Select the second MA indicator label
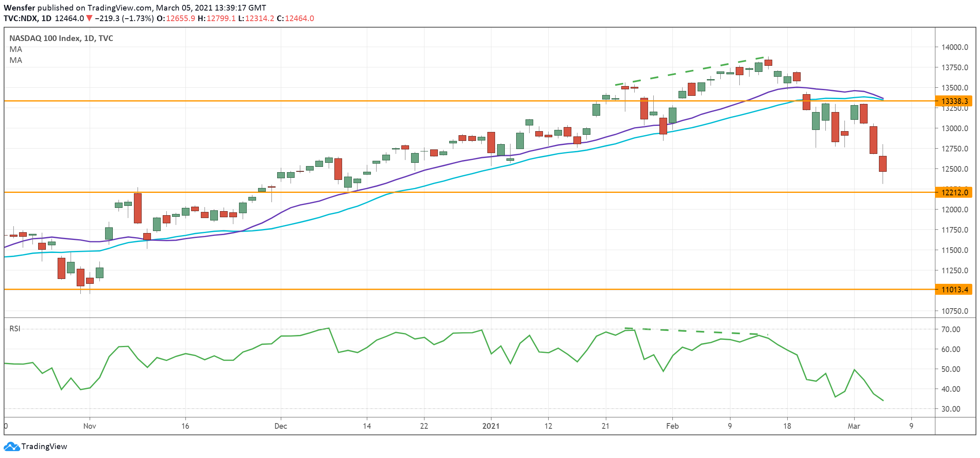This screenshot has height=458, width=980. 16,60
